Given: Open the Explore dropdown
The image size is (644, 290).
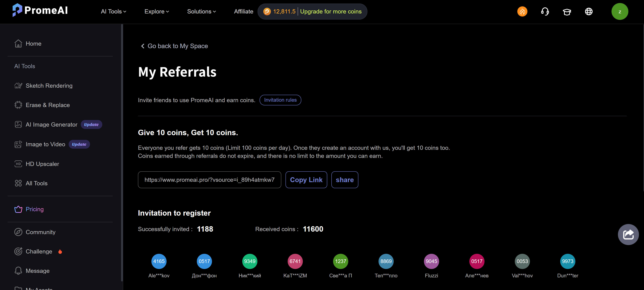Looking at the screenshot, I should [x=156, y=11].
